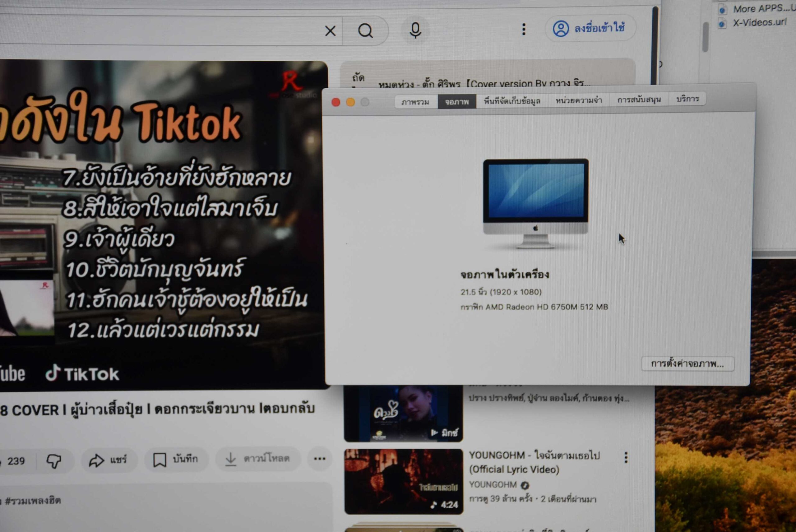Open options menu for YOUNGOHM video
The width and height of the screenshot is (796, 532).
click(x=626, y=458)
